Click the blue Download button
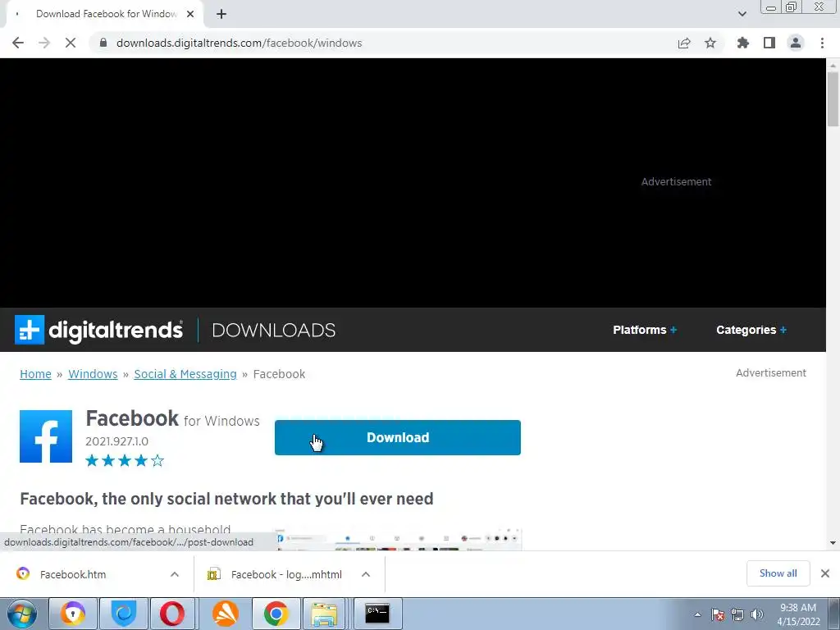 pos(398,438)
